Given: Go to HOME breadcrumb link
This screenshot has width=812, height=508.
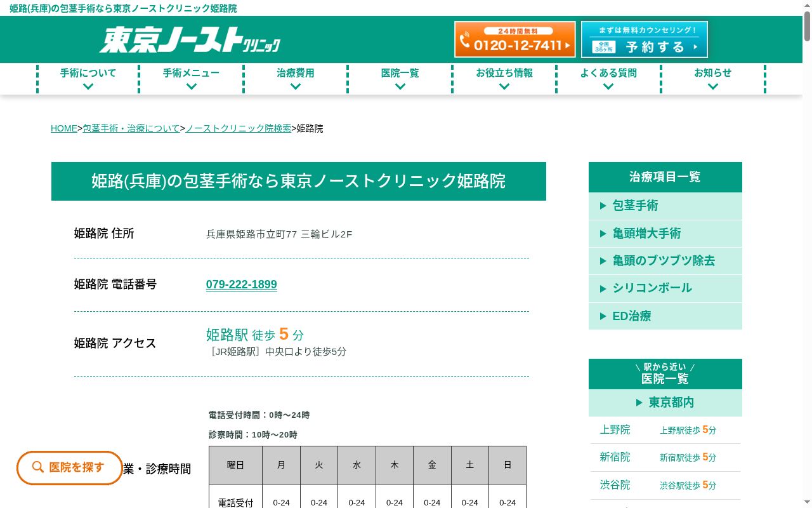Looking at the screenshot, I should pyautogui.click(x=64, y=128).
